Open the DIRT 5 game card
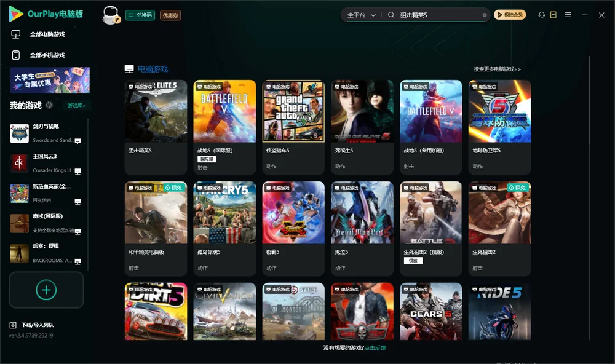 click(156, 312)
